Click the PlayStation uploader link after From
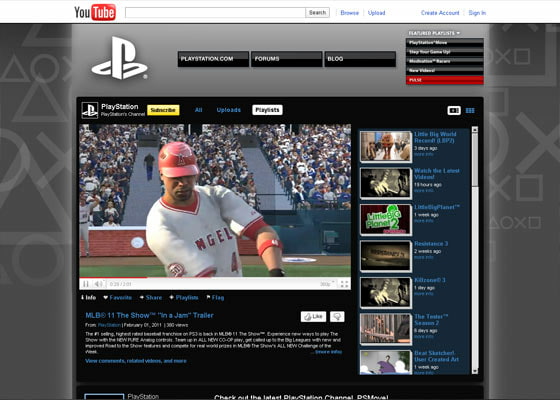Screen dimensions: 560x400 [x=109, y=325]
